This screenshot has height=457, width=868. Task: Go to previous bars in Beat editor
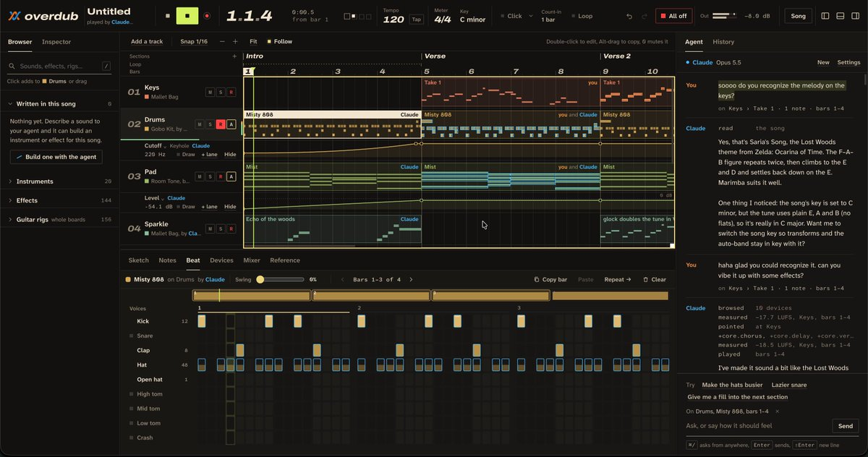coord(343,279)
